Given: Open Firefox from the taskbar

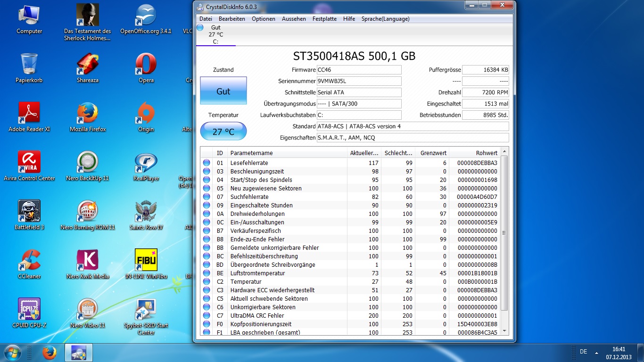Looking at the screenshot, I should click(49, 353).
